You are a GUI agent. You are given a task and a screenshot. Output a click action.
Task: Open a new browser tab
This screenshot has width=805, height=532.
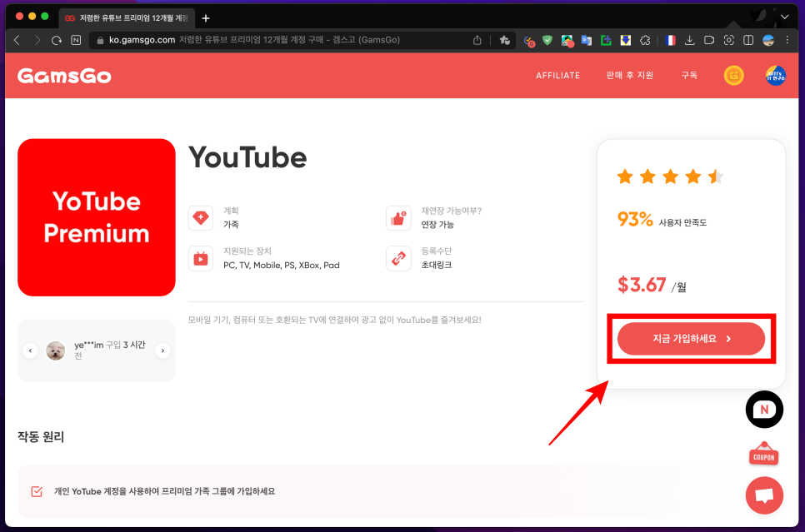coord(206,18)
